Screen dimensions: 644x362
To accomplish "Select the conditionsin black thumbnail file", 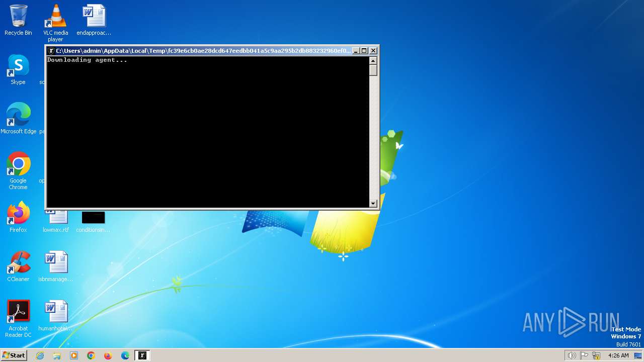I will (93, 222).
